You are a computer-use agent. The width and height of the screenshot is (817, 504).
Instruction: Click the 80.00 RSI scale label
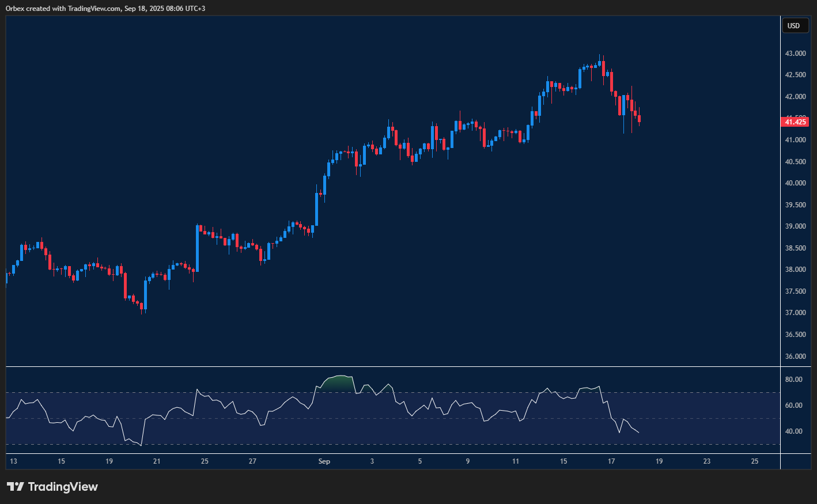tap(793, 380)
